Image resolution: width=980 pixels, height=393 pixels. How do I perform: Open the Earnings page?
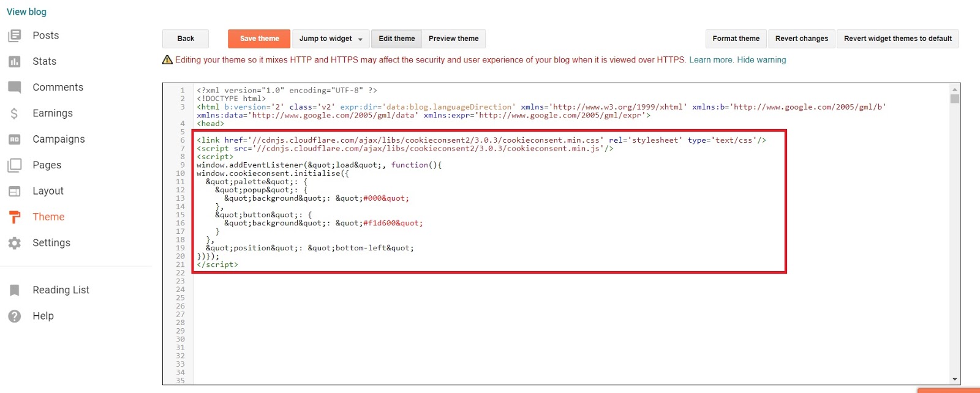point(53,113)
